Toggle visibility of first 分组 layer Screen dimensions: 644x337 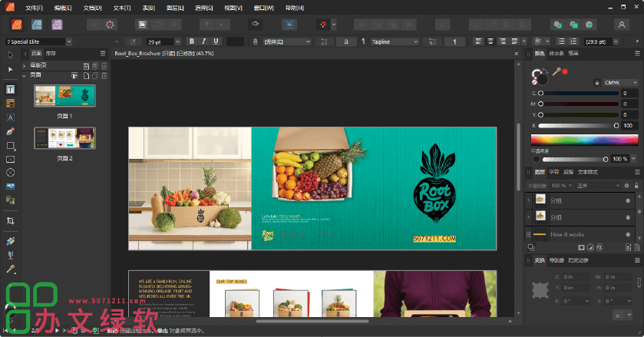coord(628,200)
